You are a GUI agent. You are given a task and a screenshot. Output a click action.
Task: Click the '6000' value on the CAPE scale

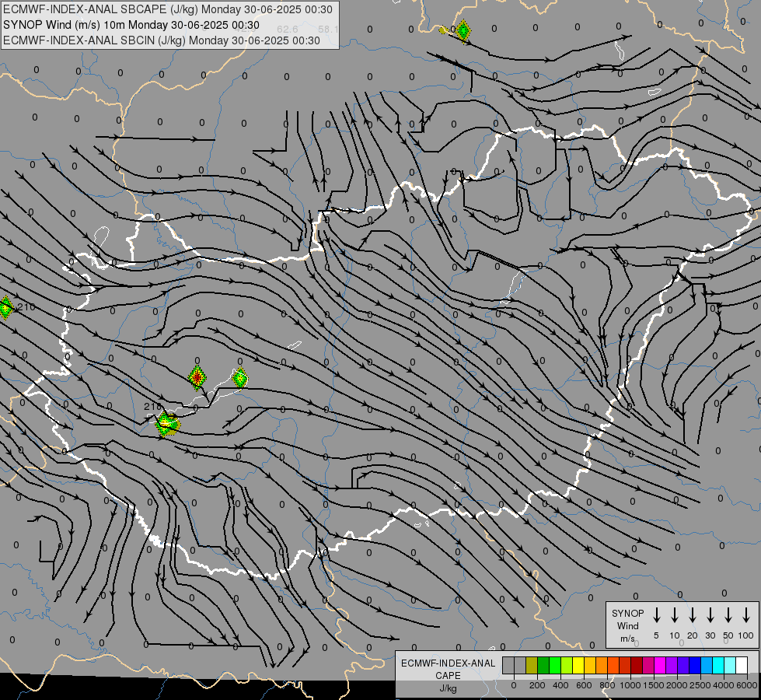coord(747,685)
